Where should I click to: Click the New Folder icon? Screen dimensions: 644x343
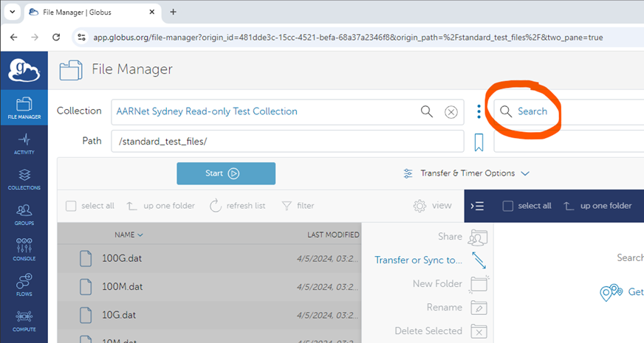coord(479,284)
